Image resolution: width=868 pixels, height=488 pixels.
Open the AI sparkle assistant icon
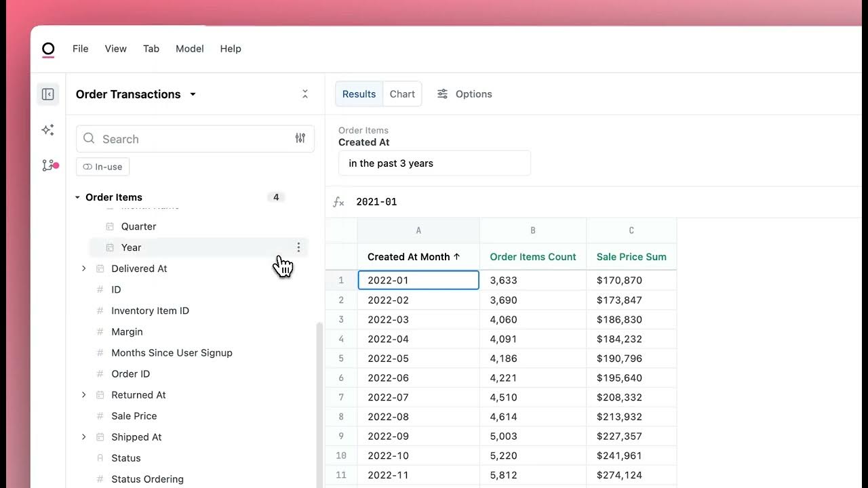tap(48, 129)
